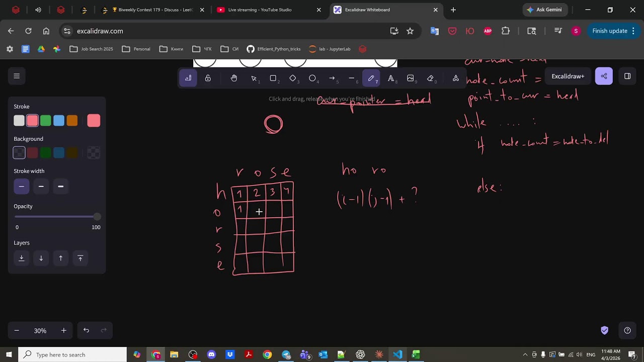The image size is (644, 362).
Task: Bring layer forward one step
Action: click(61, 258)
